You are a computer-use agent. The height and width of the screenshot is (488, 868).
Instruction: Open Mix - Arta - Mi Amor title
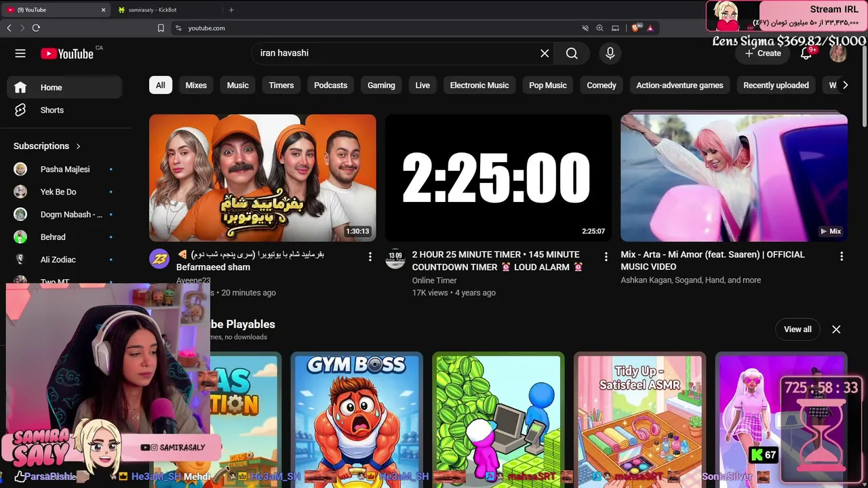(713, 261)
